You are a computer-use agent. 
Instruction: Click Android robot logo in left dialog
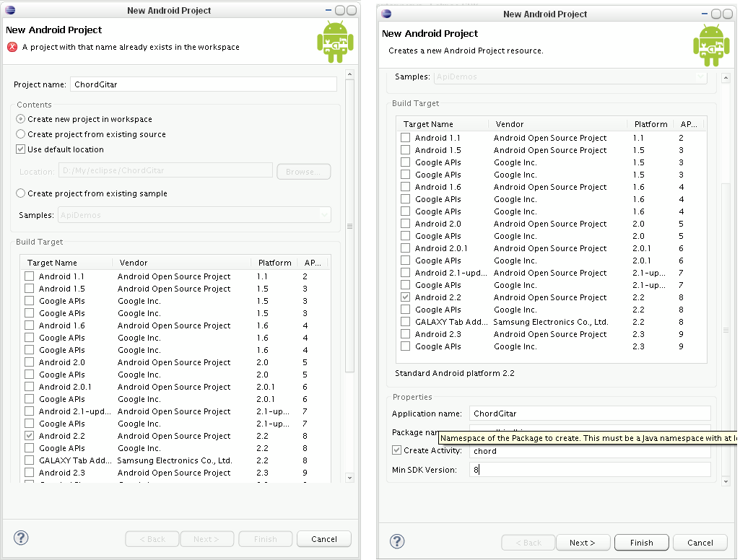coord(336,42)
